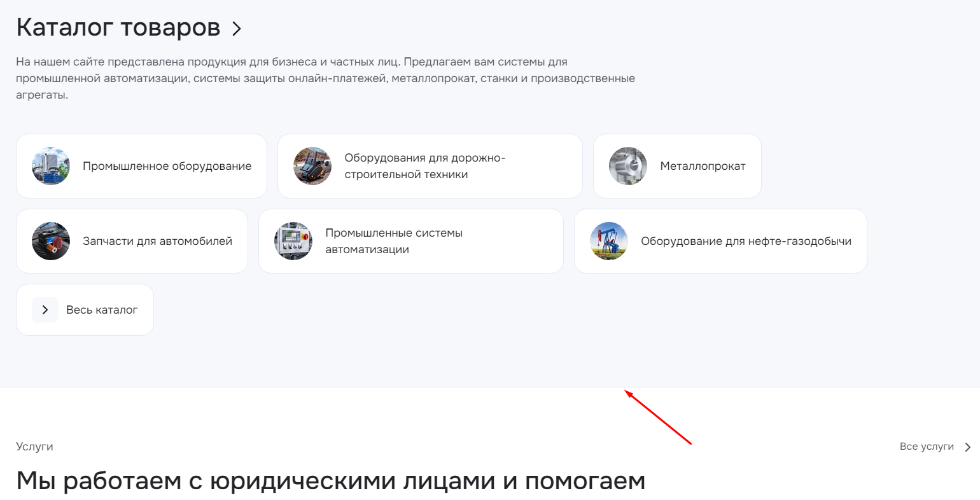This screenshot has height=500, width=980.
Task: Open the Каталог товаров heading link
Action: (118, 27)
